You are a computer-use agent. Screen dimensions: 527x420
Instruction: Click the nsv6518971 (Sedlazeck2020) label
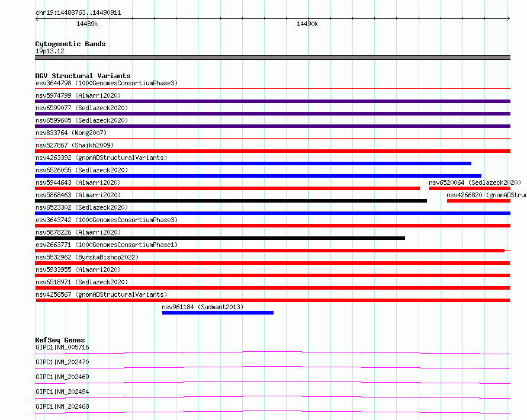pos(82,282)
